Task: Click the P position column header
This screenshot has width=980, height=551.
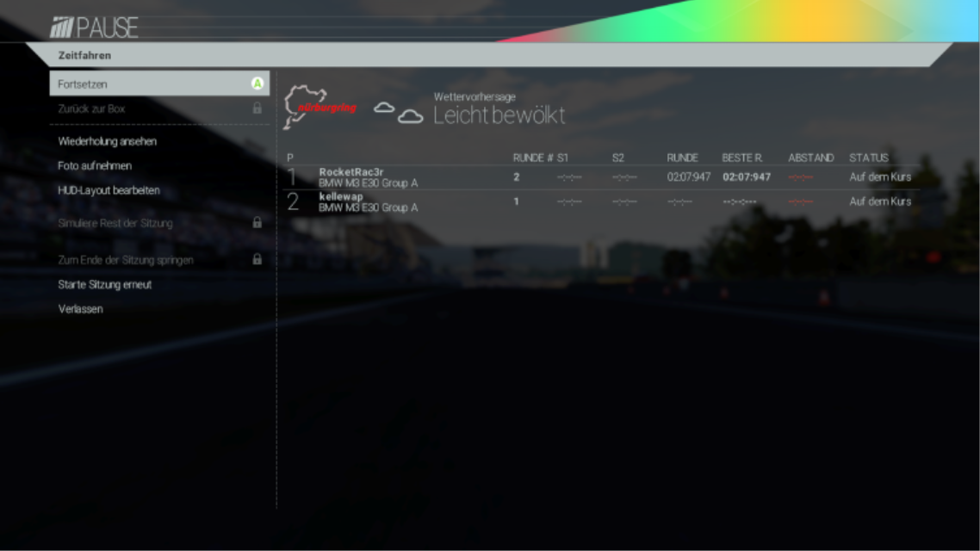Action: point(290,158)
